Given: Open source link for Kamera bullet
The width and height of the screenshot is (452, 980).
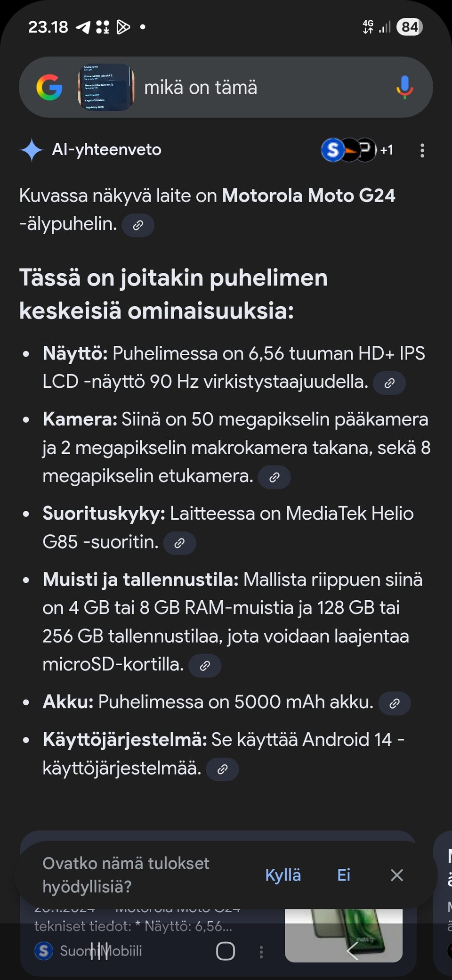Looking at the screenshot, I should coord(274,477).
